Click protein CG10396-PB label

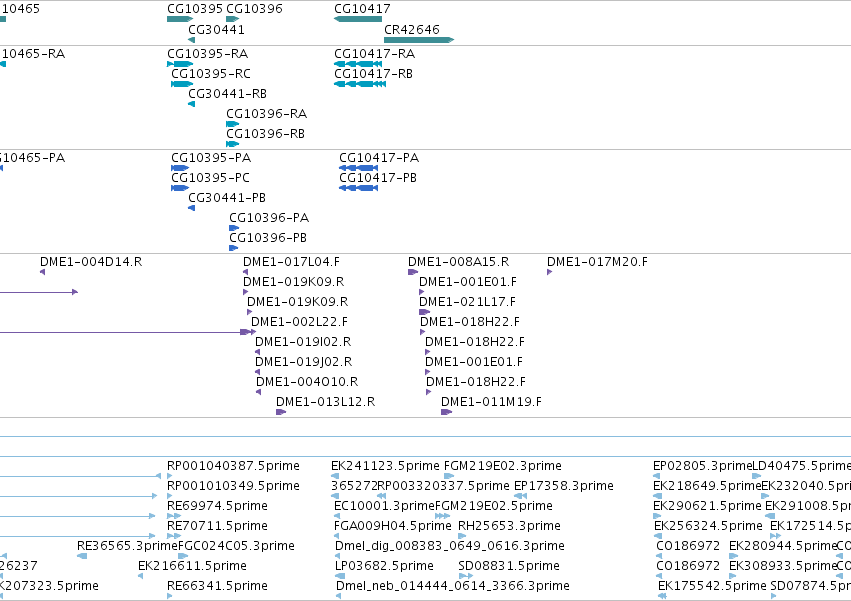(x=268, y=238)
